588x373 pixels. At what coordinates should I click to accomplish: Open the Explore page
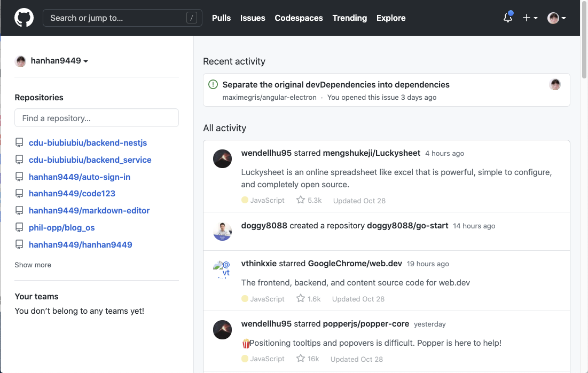pos(391,18)
